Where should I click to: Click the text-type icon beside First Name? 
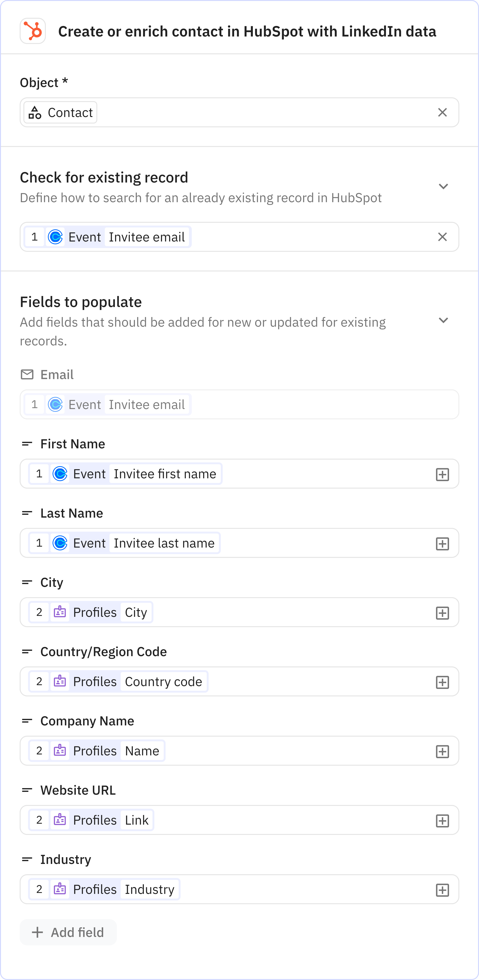coord(27,444)
